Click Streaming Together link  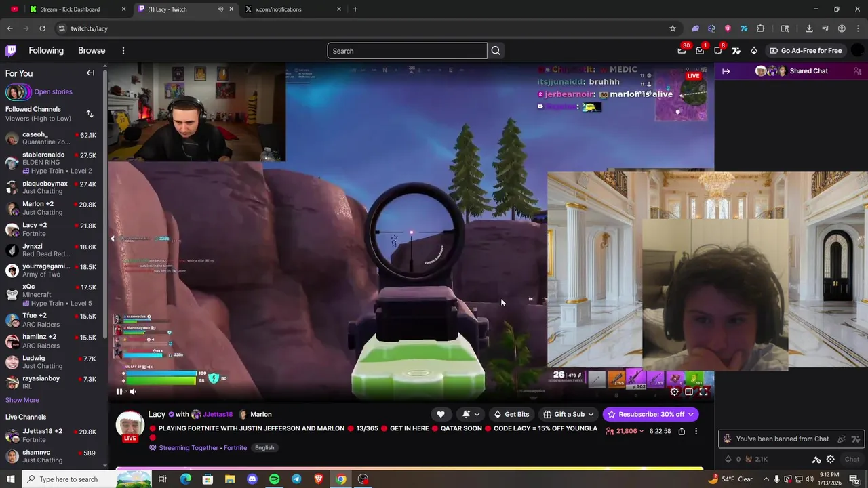point(187,447)
